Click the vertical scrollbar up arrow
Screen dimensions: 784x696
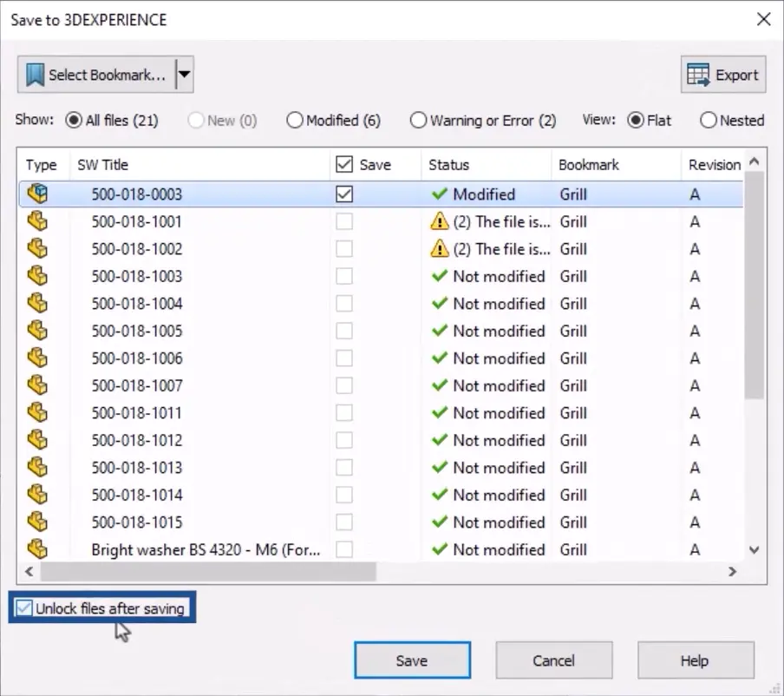click(755, 161)
